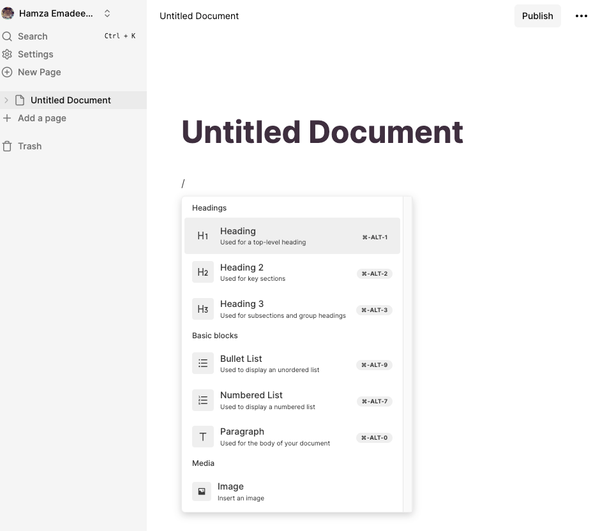Click the H3 heading icon
This screenshot has width=600, height=531.
coord(203,309)
